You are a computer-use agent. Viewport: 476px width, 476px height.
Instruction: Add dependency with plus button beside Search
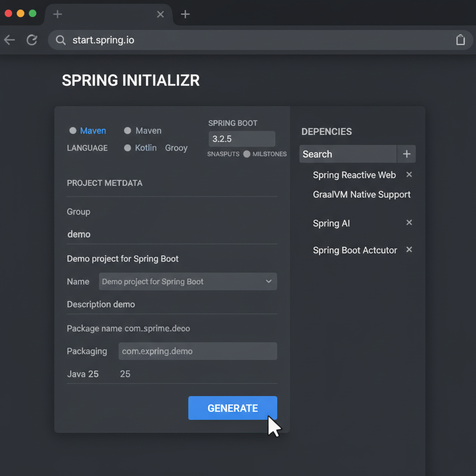[406, 154]
